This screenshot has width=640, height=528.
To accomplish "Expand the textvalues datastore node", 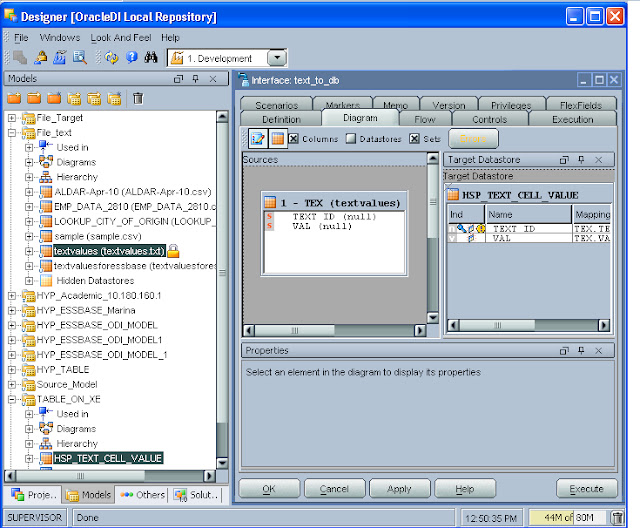I will pyautogui.click(x=29, y=251).
